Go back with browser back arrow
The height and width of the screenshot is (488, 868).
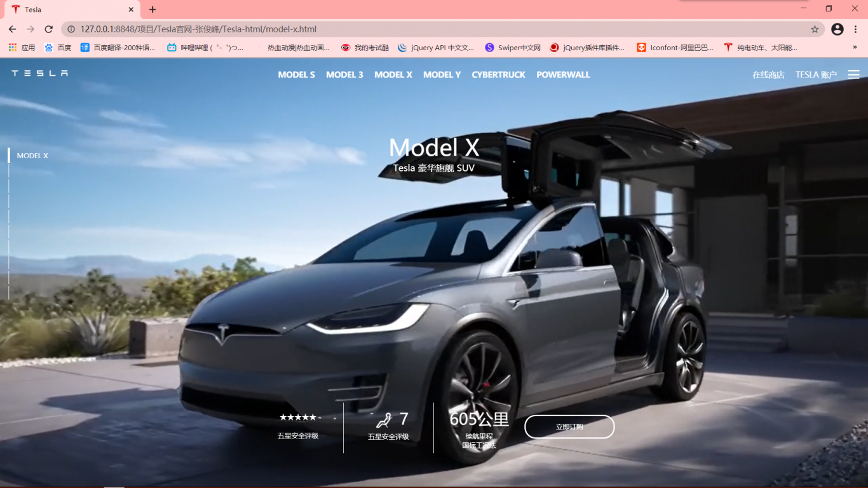pyautogui.click(x=13, y=29)
